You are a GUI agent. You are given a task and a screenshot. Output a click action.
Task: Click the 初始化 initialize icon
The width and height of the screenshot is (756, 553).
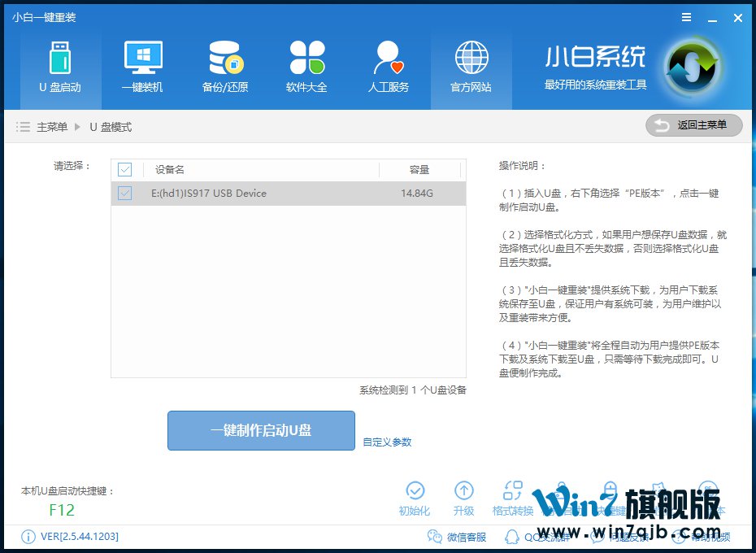click(x=415, y=498)
